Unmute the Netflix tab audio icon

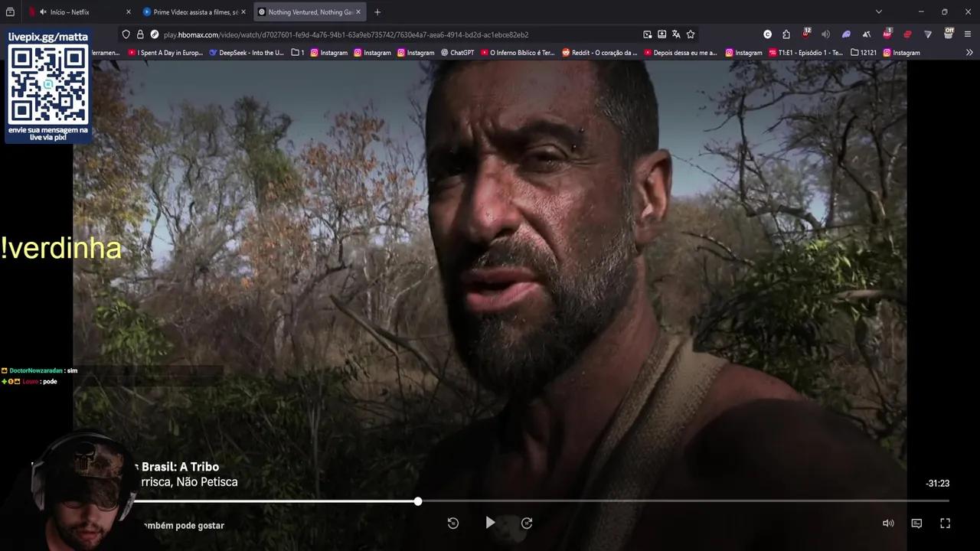pos(43,11)
